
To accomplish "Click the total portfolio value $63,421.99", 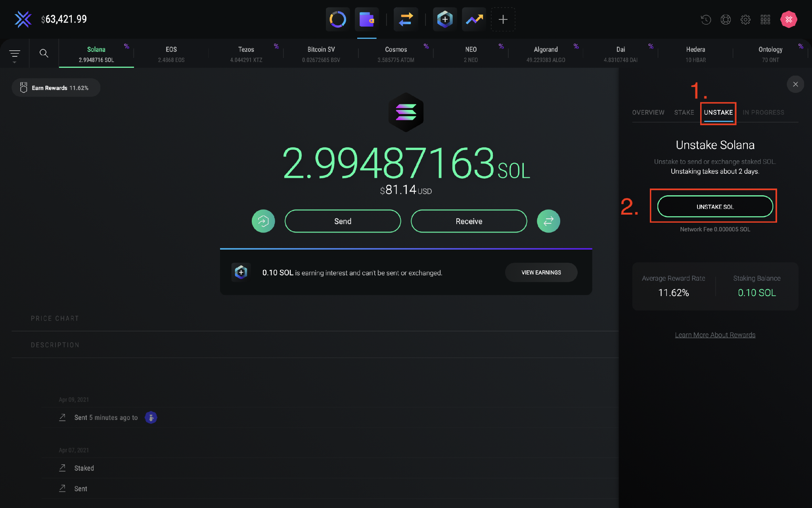I will point(64,19).
